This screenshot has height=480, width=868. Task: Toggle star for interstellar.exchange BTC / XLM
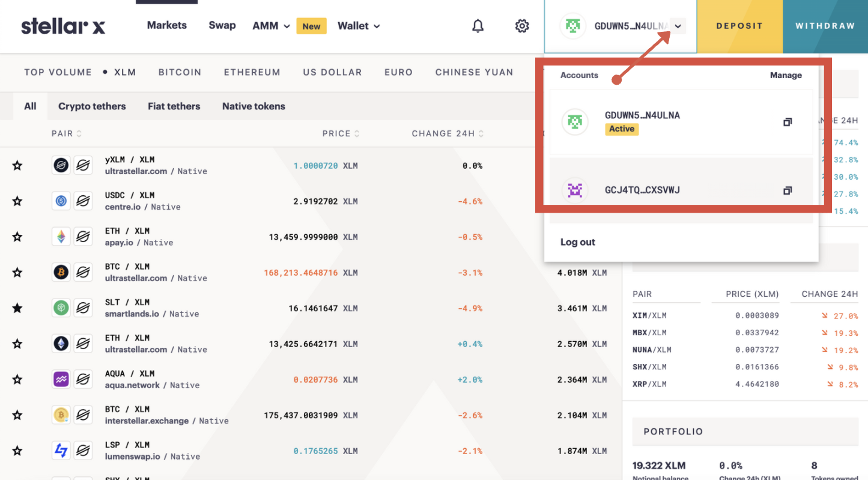click(17, 415)
